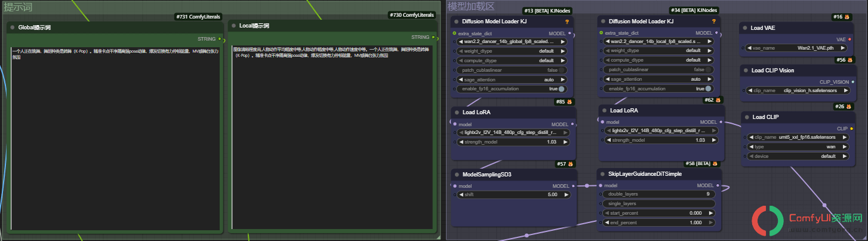
Task: Collapse the Global提示词 node via its dot
Action: pos(12,28)
